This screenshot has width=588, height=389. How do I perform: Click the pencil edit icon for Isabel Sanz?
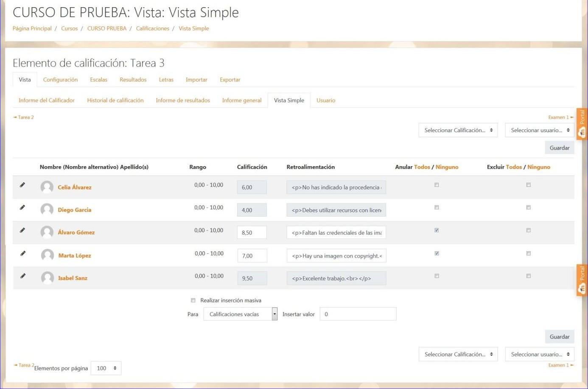(x=23, y=276)
